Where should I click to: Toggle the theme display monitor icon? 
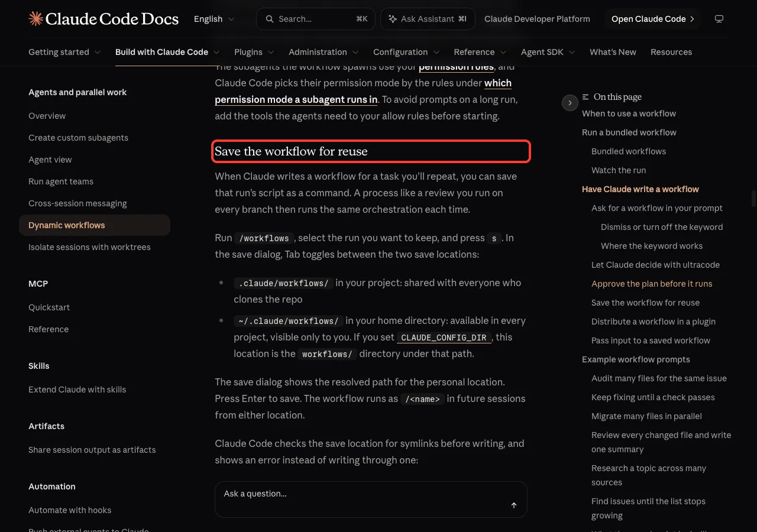pyautogui.click(x=719, y=19)
